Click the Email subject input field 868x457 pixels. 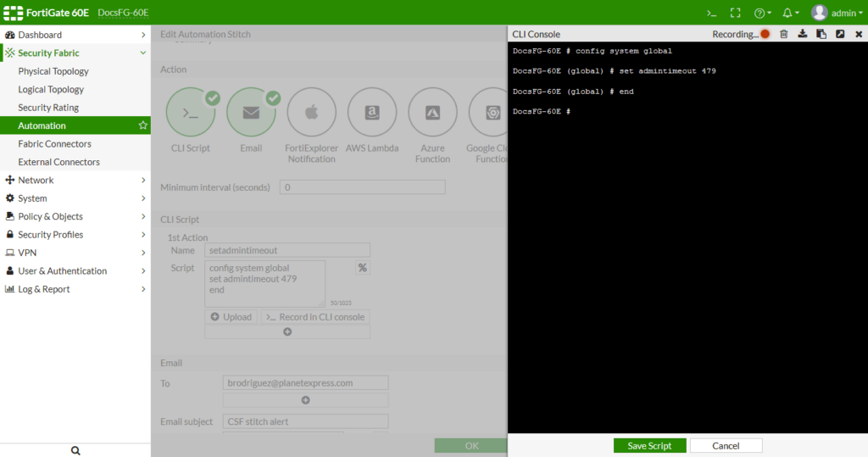click(x=305, y=421)
